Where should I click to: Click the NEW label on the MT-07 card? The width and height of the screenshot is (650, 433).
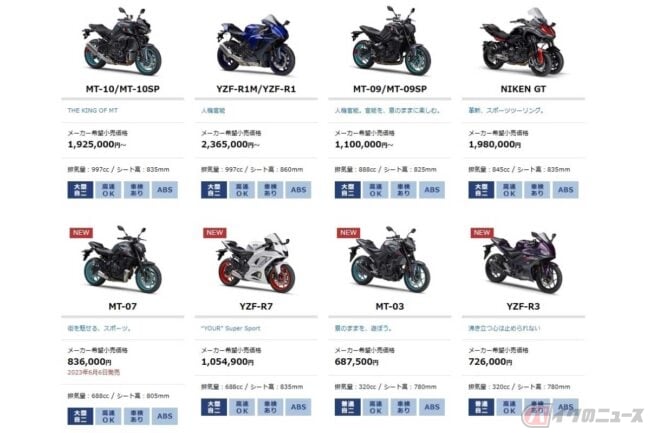(x=81, y=232)
